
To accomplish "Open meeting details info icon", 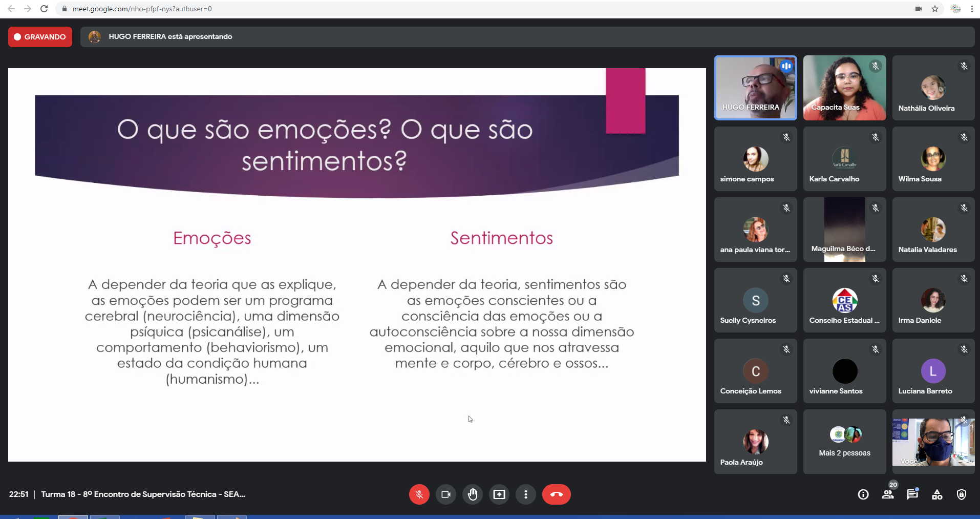I will coord(863,494).
